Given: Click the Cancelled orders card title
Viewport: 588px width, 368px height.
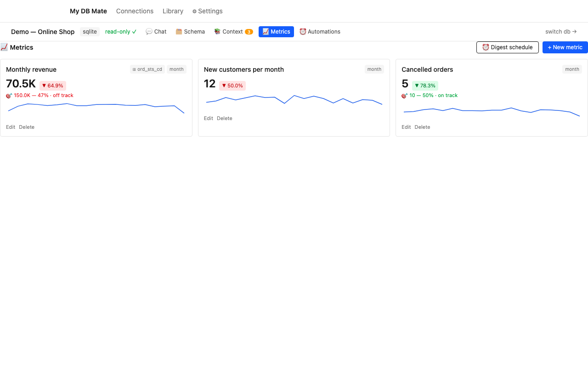Looking at the screenshot, I should (427, 69).
